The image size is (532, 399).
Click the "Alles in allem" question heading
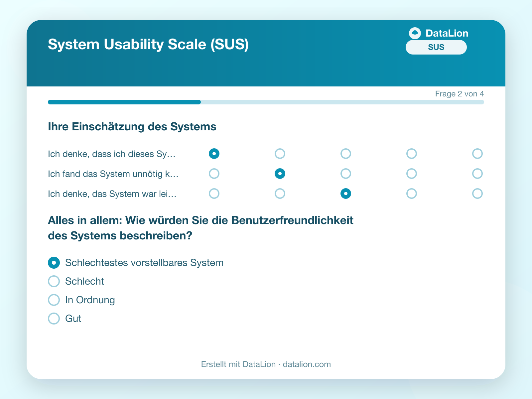click(200, 228)
